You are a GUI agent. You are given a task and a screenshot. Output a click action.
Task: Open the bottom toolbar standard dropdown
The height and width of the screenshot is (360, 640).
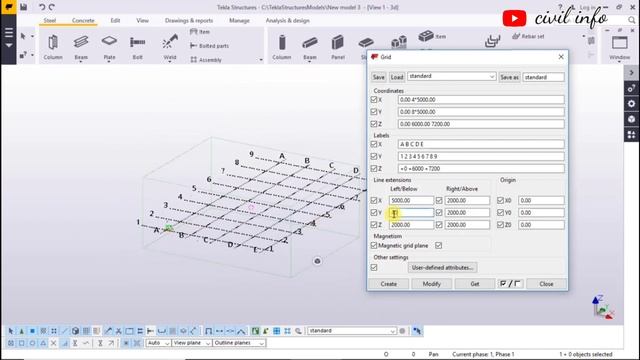pyautogui.click(x=352, y=331)
